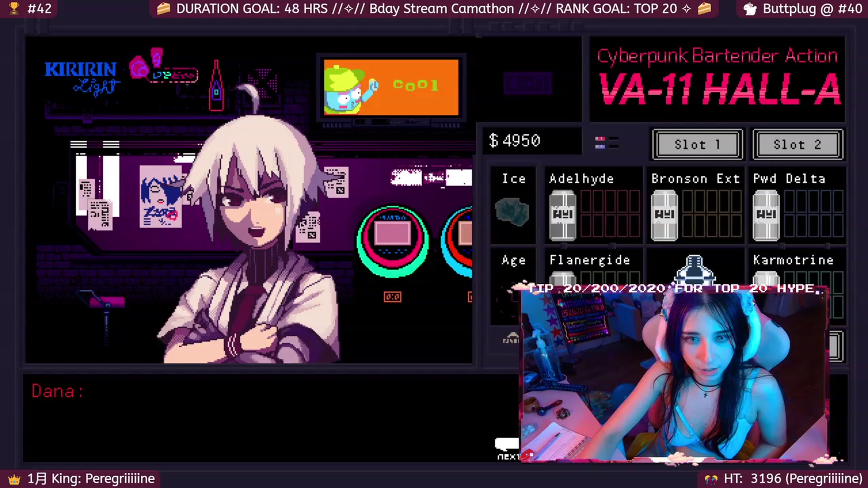Click the crown icon beside King label
Screen dimensions: 868x488
point(14,479)
